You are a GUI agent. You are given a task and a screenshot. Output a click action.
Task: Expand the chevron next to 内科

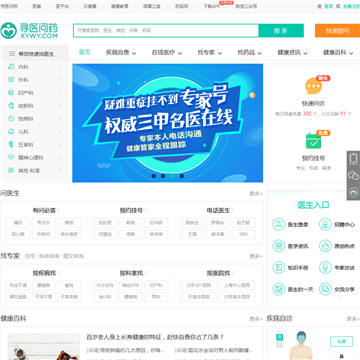tap(60, 67)
